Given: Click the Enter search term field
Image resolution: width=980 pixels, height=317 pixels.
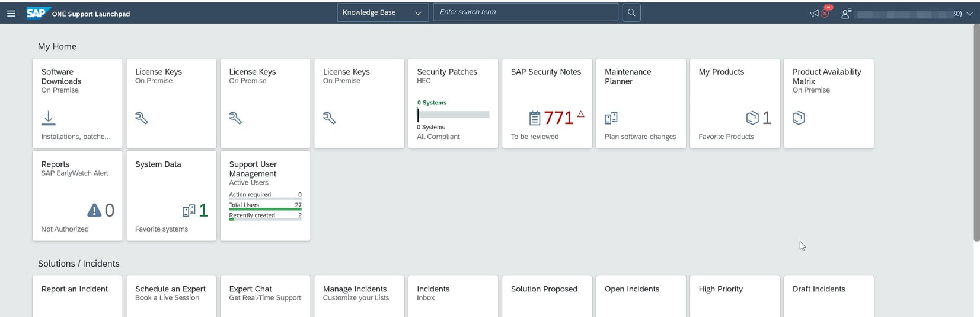Looking at the screenshot, I should click(525, 12).
